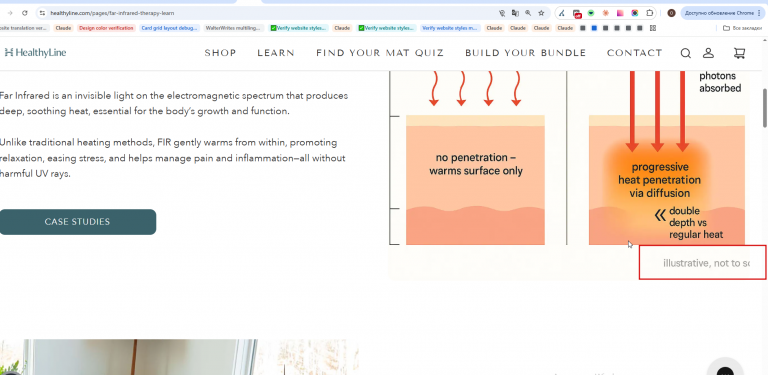Open the All Bookmarks folder
The height and width of the screenshot is (375, 768).
743,28
